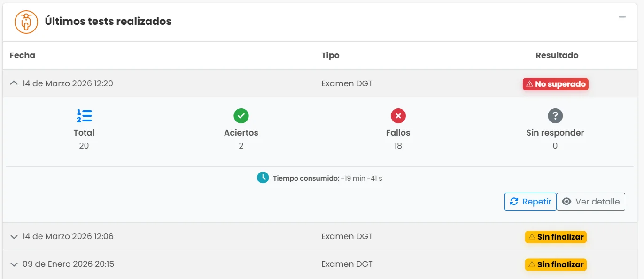Expand the 14 de Marzo 12:06 test entry
Image resolution: width=644 pixels, height=279 pixels.
(x=14, y=236)
